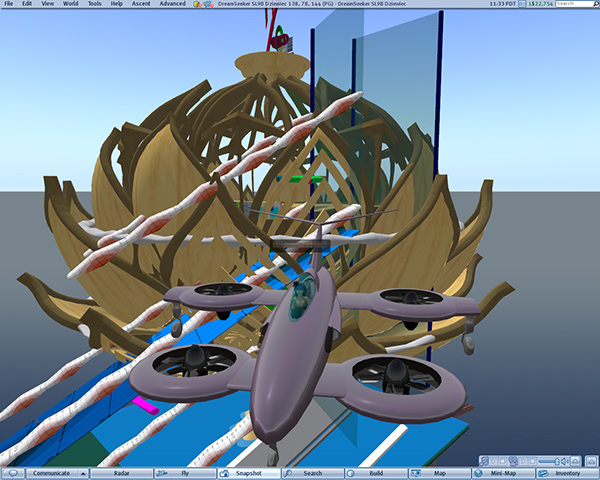The width and height of the screenshot is (600, 480).
Task: Click the music note media icon
Action: point(484,460)
